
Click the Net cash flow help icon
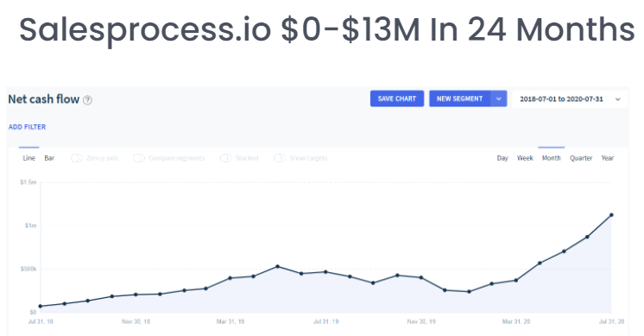(x=87, y=100)
